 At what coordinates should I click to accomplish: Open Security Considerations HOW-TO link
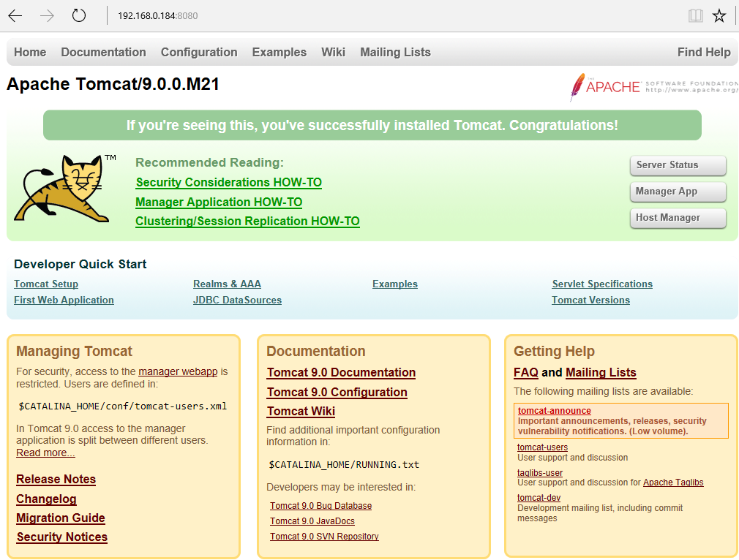click(x=228, y=182)
